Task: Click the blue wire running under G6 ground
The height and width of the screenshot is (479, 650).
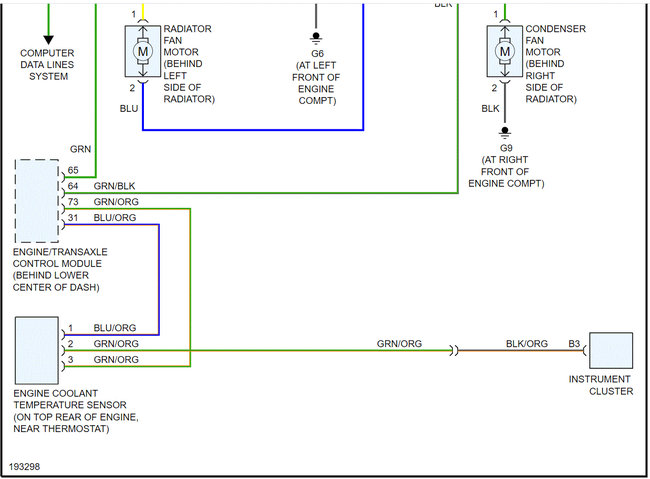Action: pyautogui.click(x=253, y=130)
